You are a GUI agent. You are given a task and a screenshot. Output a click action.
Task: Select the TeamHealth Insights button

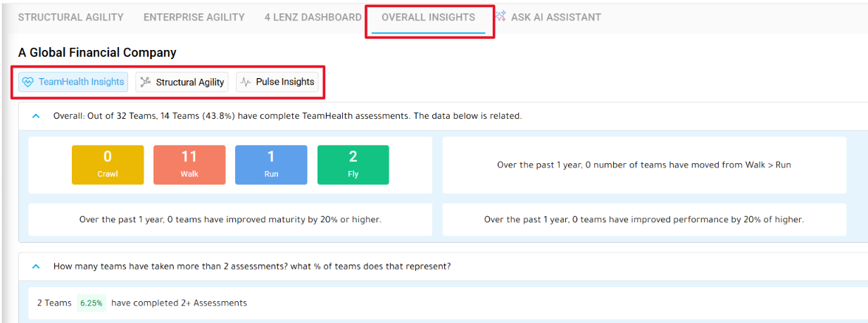[73, 82]
